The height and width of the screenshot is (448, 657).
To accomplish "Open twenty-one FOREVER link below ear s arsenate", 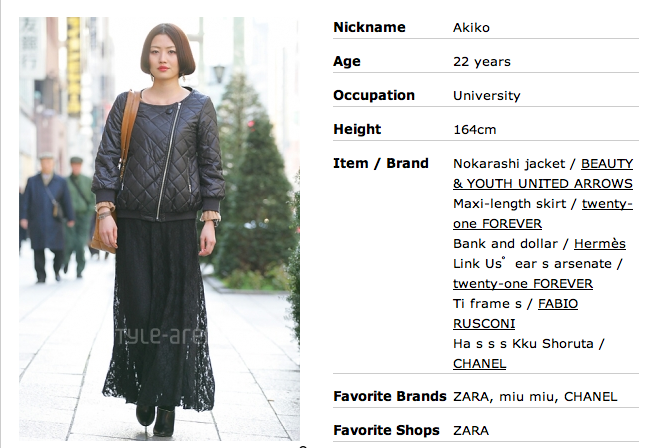I will tap(523, 284).
